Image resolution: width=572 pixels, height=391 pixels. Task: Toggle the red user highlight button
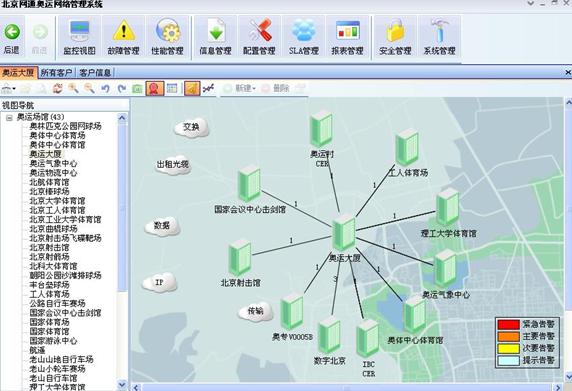[155, 88]
